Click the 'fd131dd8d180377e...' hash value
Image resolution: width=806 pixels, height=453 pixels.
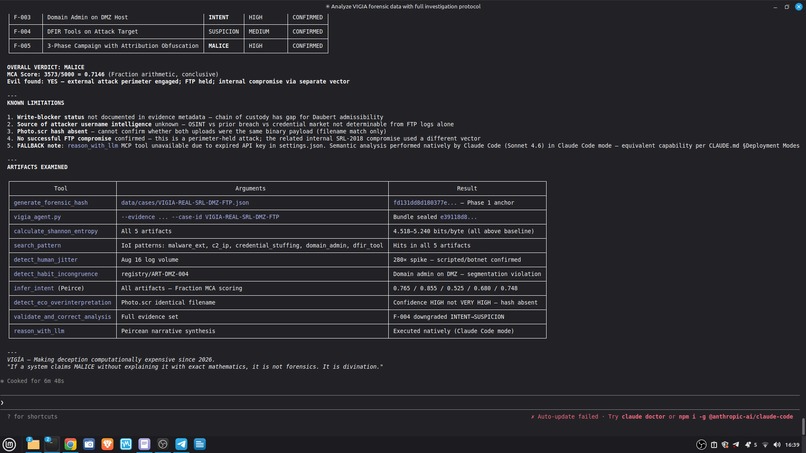point(425,203)
